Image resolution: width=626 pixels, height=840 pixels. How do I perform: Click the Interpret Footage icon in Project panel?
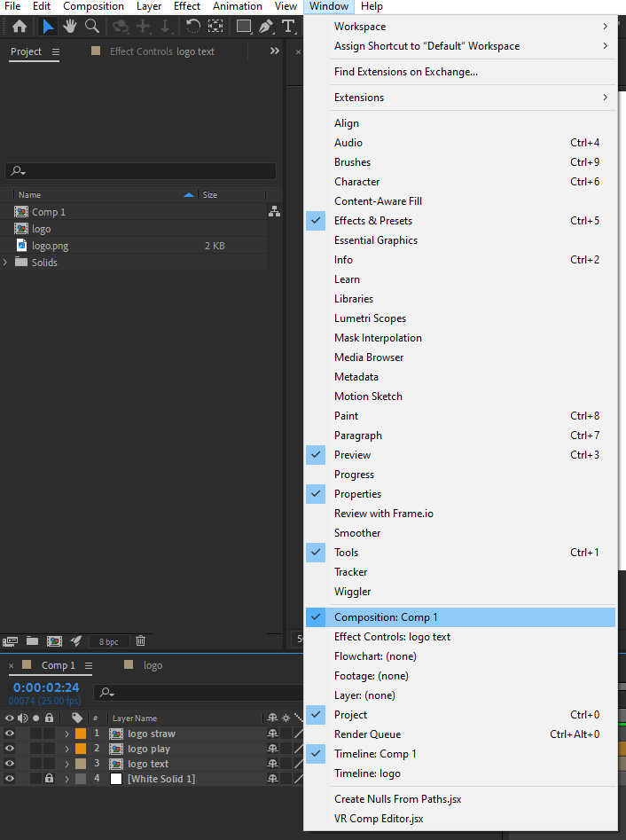(x=10, y=641)
